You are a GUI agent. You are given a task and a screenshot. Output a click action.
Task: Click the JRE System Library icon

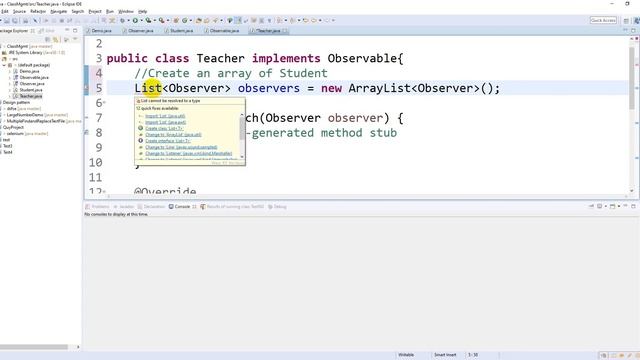pyautogui.click(x=4, y=53)
